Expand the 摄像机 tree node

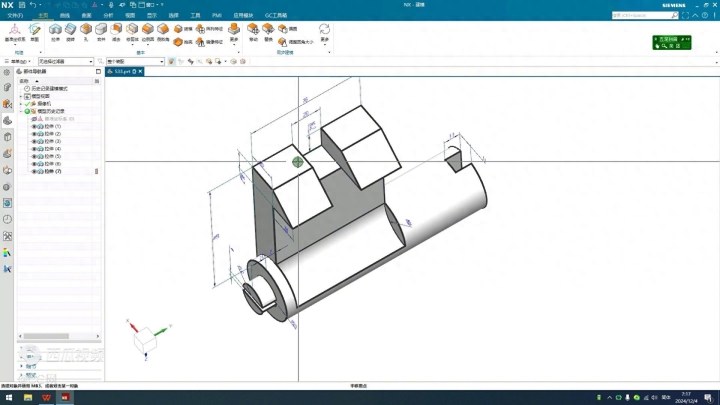pyautogui.click(x=21, y=104)
